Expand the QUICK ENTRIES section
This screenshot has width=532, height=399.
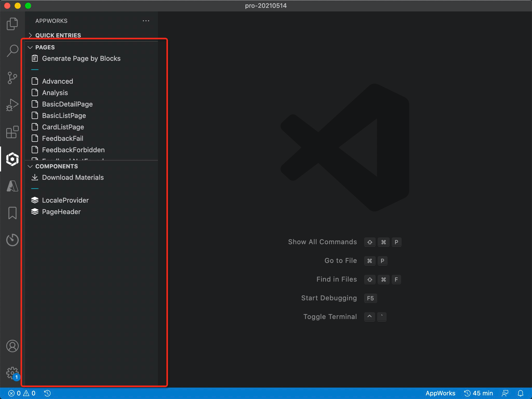91,35
